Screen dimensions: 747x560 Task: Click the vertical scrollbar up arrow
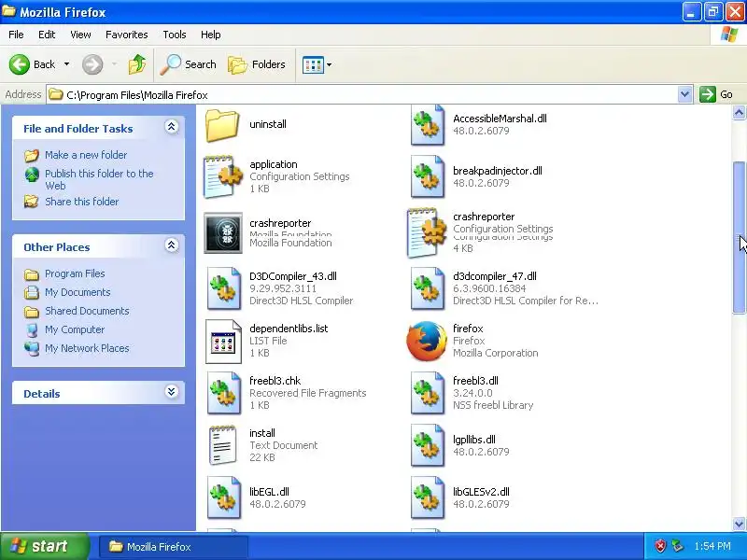(x=739, y=113)
